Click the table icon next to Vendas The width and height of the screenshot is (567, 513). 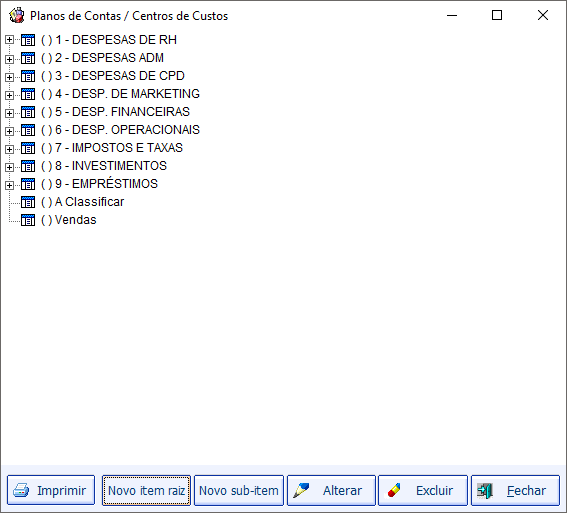[x=28, y=220]
